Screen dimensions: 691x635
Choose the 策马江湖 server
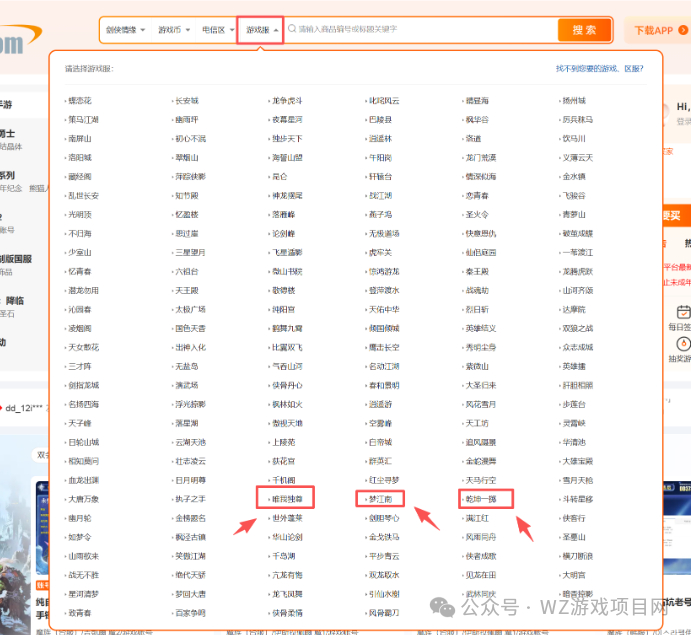pyautogui.click(x=83, y=120)
